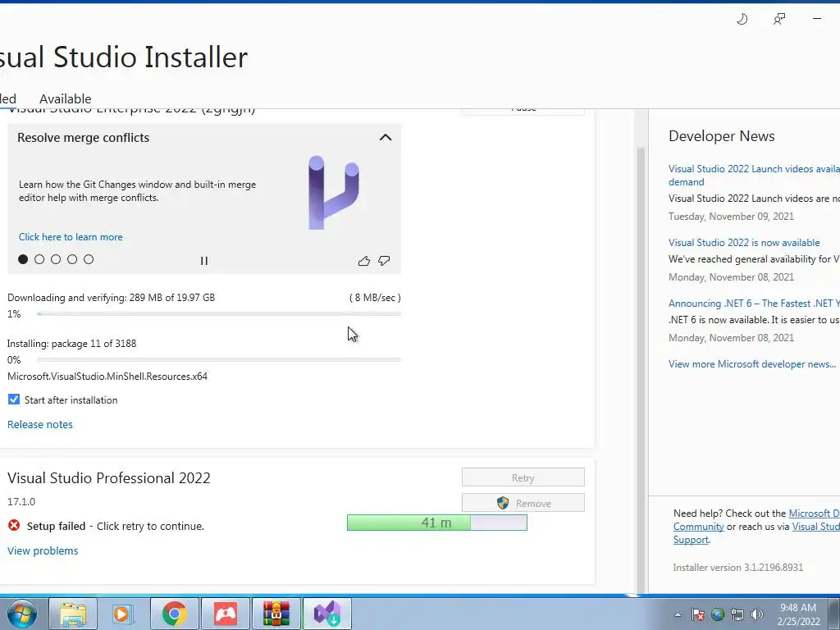Select the second carousel dot

click(39, 259)
